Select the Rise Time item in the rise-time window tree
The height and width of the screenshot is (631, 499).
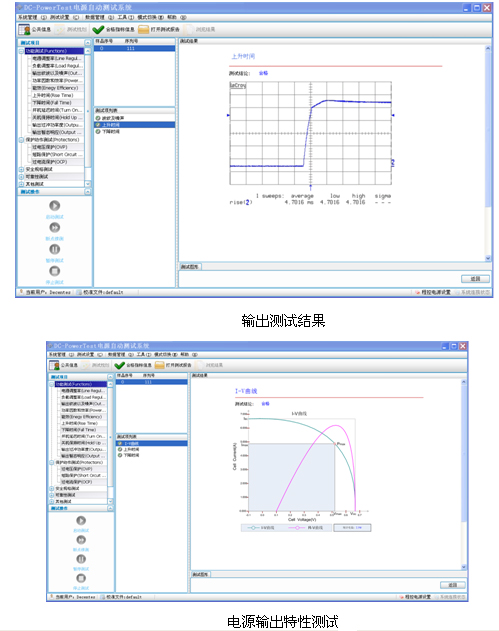coord(54,95)
